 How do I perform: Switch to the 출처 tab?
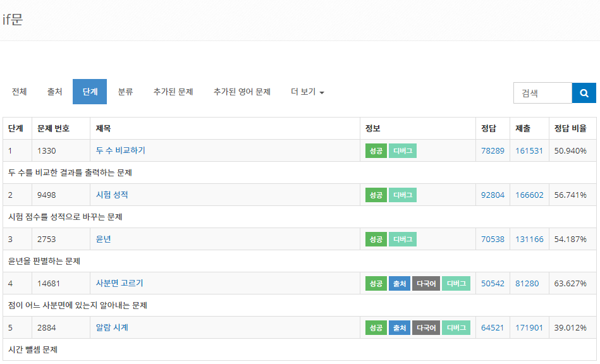click(54, 92)
